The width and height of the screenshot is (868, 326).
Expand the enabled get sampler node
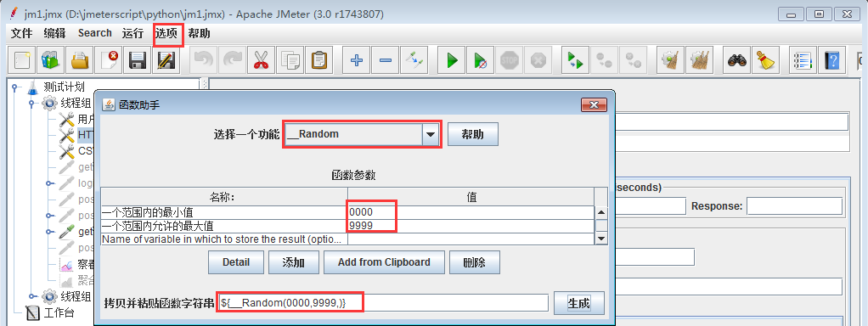pos(50,232)
